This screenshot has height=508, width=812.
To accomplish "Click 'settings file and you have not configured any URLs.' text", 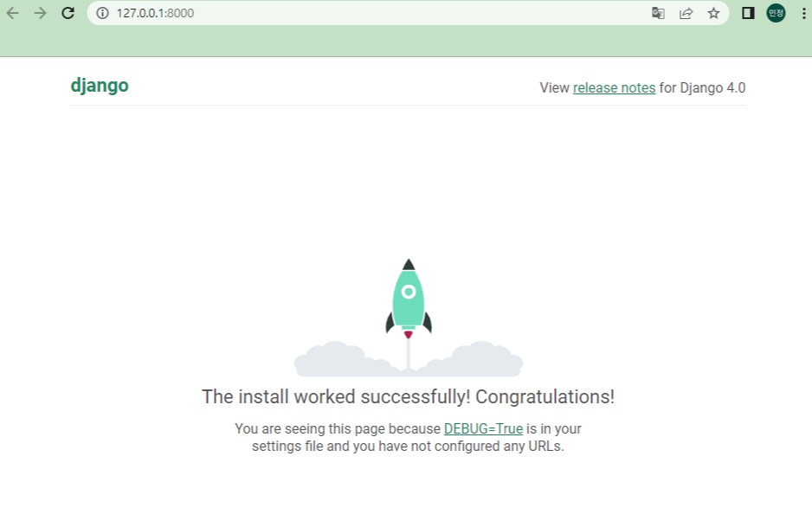I will click(x=408, y=446).
